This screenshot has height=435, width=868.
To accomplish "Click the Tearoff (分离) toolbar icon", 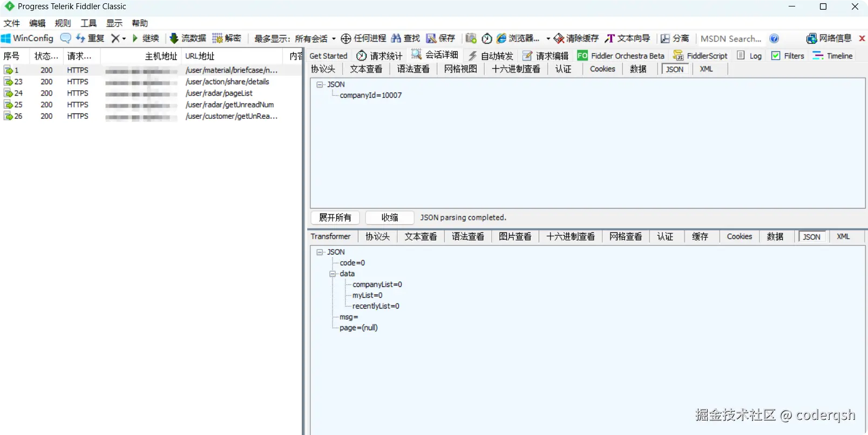I will point(665,38).
